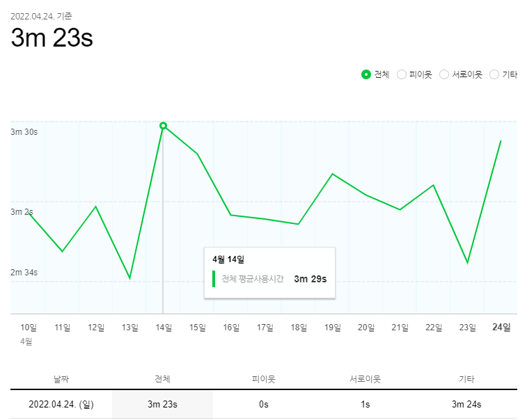Select the 서로이웃 radio button
This screenshot has height=420, width=527.
click(444, 74)
